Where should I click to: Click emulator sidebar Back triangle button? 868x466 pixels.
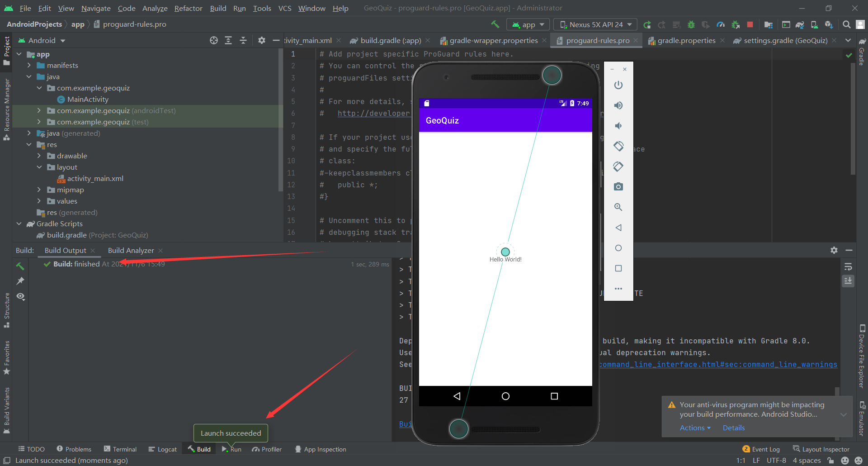[618, 228]
